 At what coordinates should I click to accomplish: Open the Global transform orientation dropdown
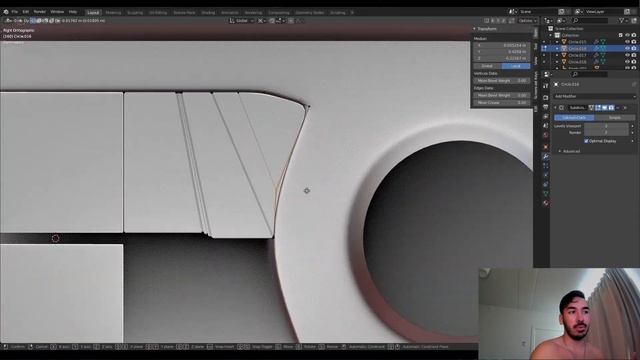(x=242, y=20)
